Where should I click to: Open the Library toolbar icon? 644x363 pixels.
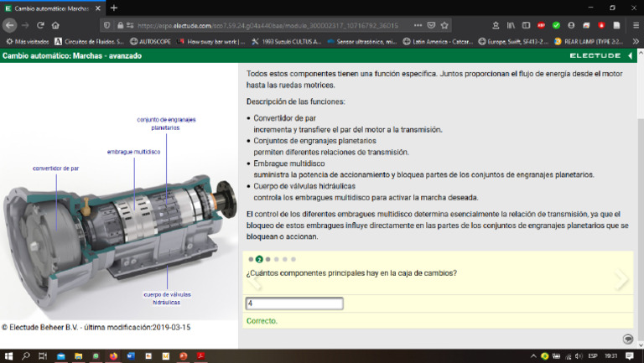[x=511, y=25]
